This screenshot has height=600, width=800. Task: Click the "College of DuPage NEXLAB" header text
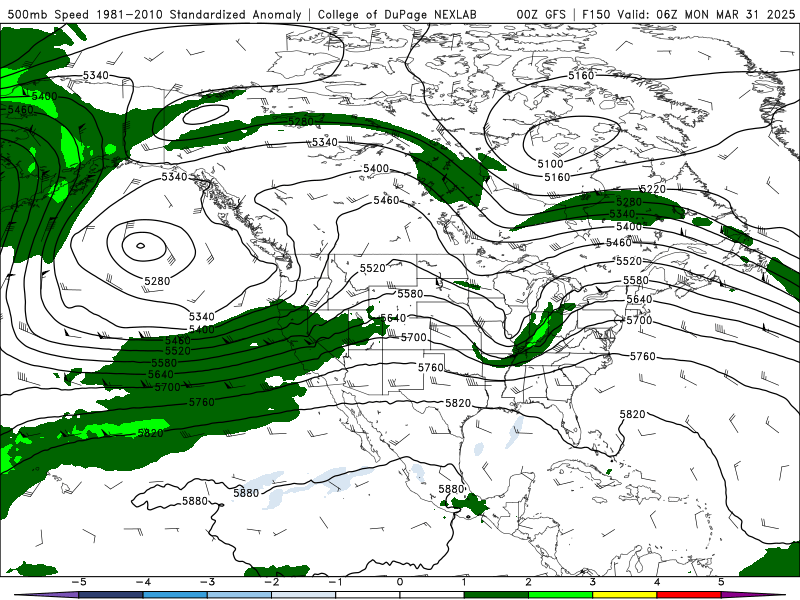(x=397, y=14)
